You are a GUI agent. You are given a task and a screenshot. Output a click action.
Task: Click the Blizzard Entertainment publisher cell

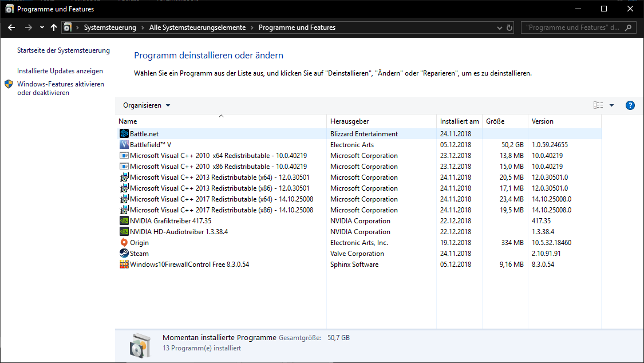pos(364,134)
